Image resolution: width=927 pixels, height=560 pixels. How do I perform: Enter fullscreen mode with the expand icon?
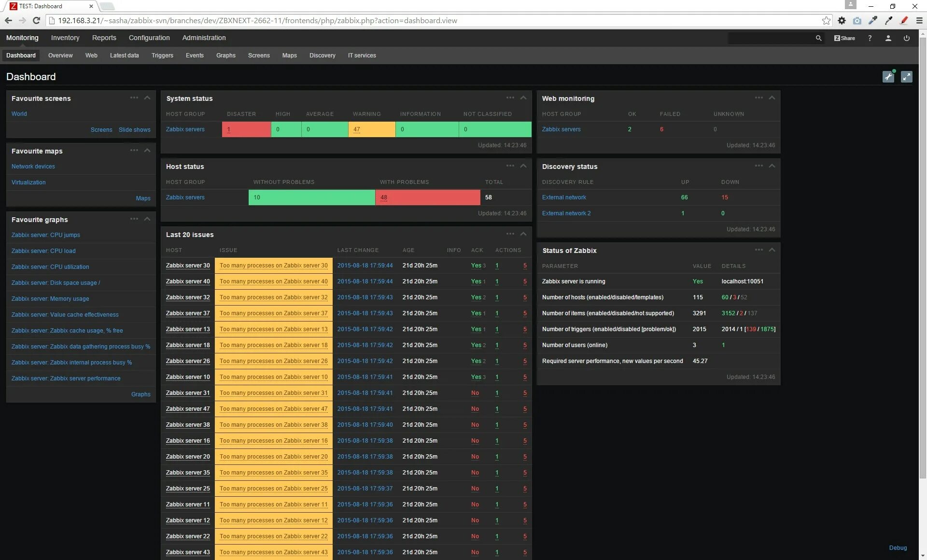coord(906,77)
